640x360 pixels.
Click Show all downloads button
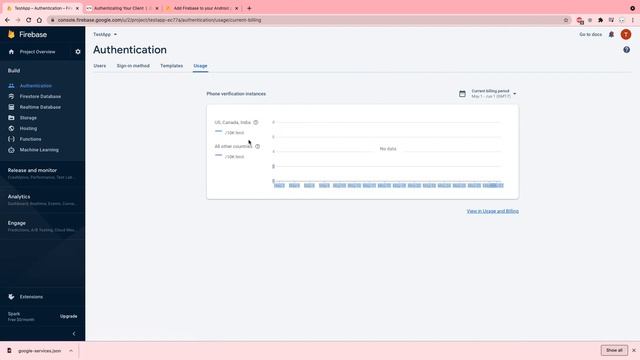pos(614,350)
